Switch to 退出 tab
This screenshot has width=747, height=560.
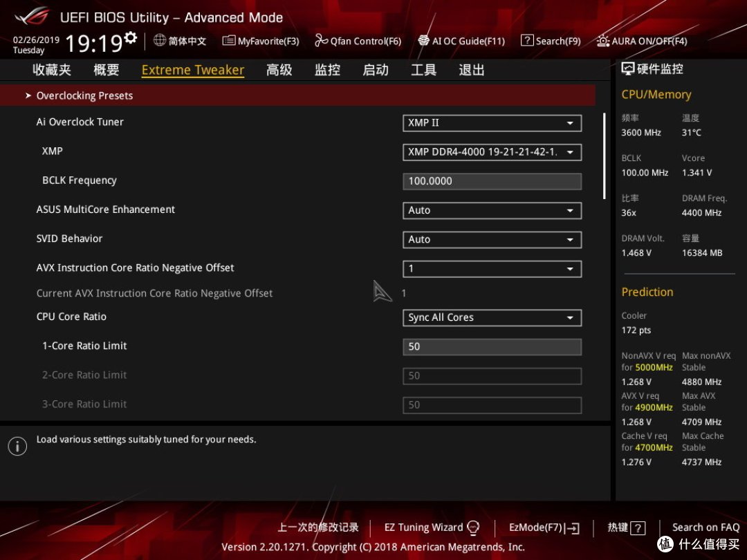pos(472,70)
